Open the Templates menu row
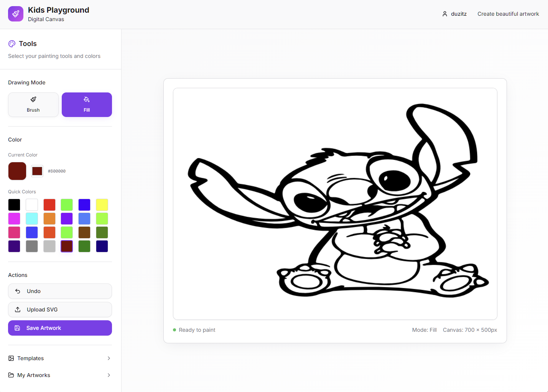548x392 pixels. click(60, 358)
